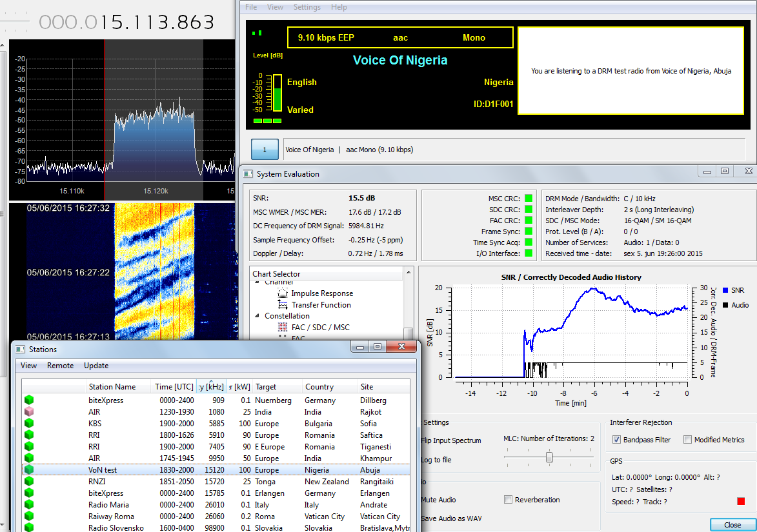Click green cube icon for Raiway Roma row
Screen dimensions: 757x532
(x=29, y=516)
